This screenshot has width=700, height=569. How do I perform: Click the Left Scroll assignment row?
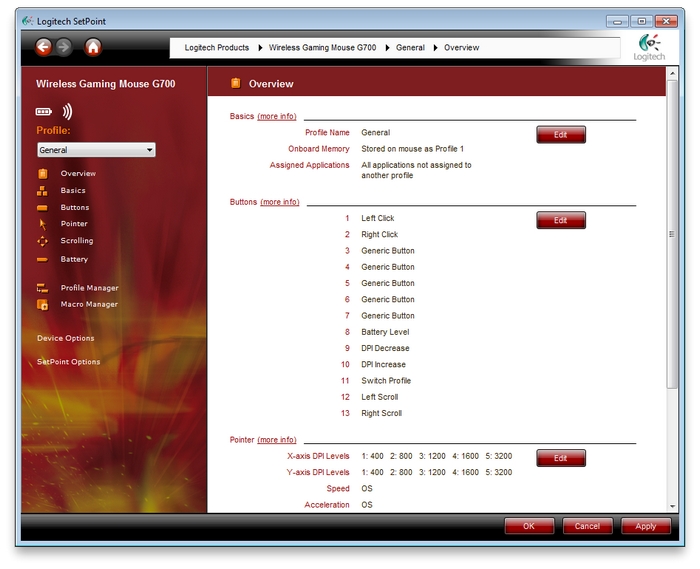379,397
